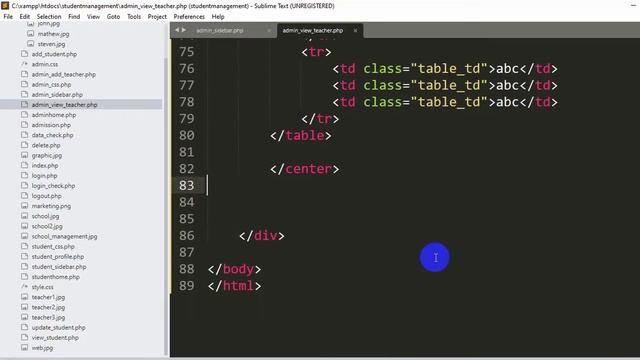The height and width of the screenshot is (360, 640).
Task: Open the Edit menu
Action: [25, 17]
